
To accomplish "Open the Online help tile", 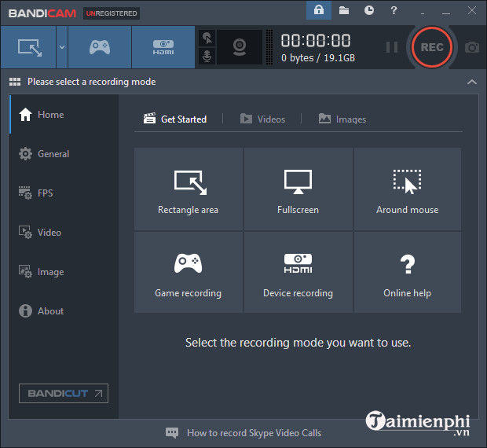I will pos(407,272).
